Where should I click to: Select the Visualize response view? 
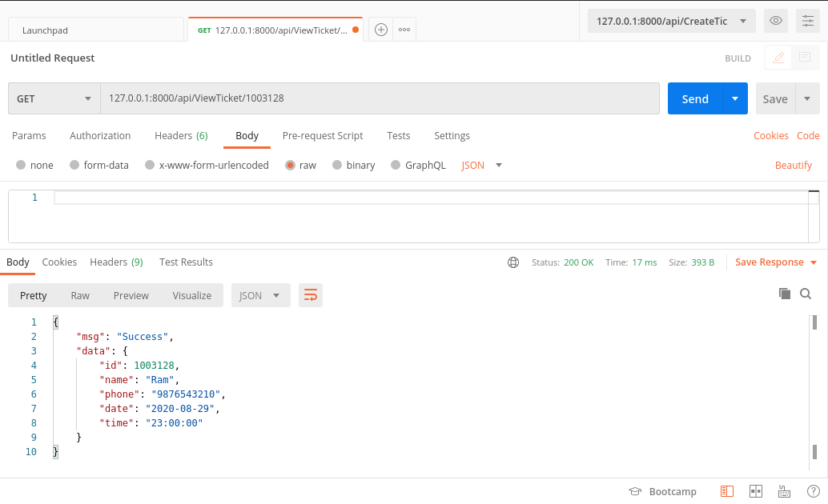pos(191,295)
